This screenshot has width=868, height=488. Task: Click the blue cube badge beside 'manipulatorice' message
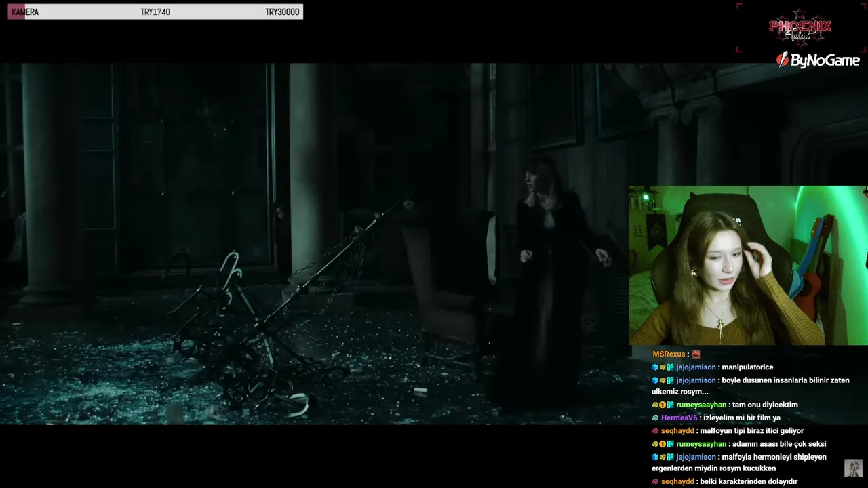(x=655, y=367)
